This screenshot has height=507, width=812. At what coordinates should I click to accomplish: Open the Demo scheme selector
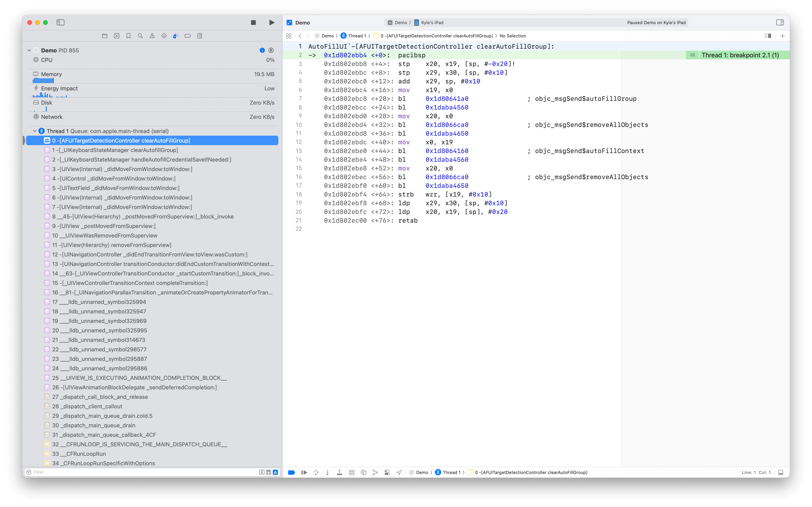[x=397, y=23]
